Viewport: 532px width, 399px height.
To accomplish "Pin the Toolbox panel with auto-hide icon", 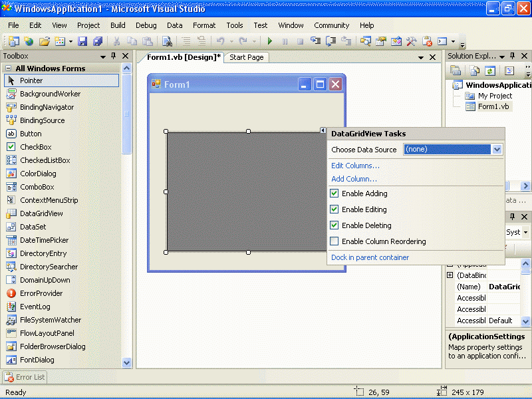I will pyautogui.click(x=113, y=56).
